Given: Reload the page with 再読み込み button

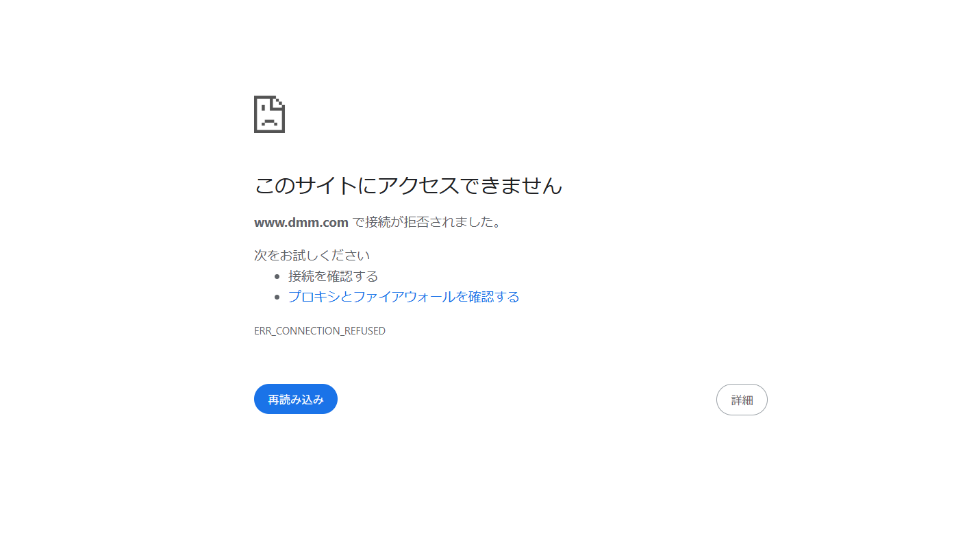Looking at the screenshot, I should coord(296,399).
